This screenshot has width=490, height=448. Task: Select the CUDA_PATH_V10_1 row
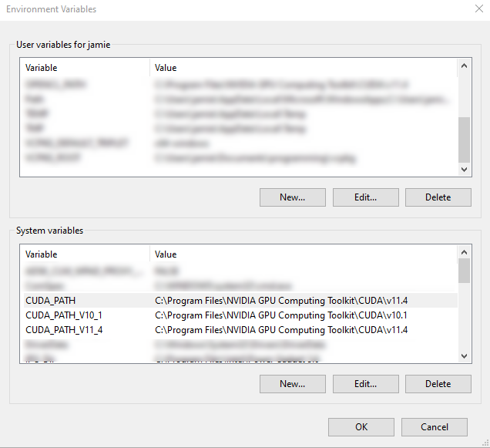(x=64, y=315)
